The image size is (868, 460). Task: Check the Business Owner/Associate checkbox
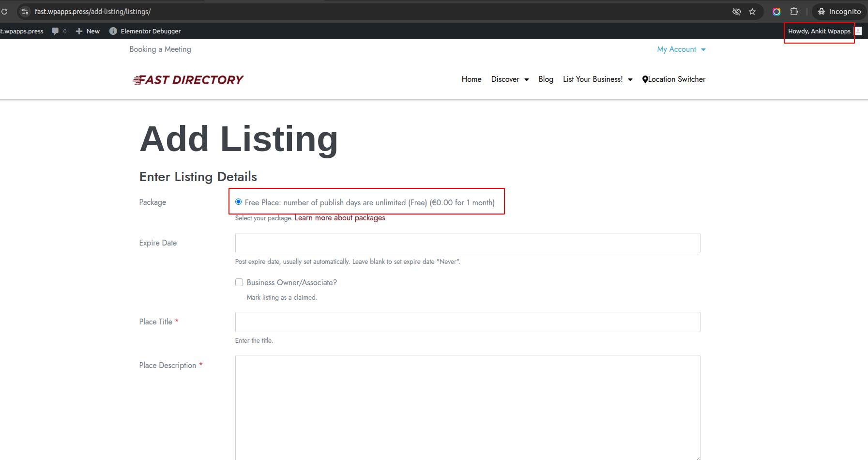click(x=239, y=282)
